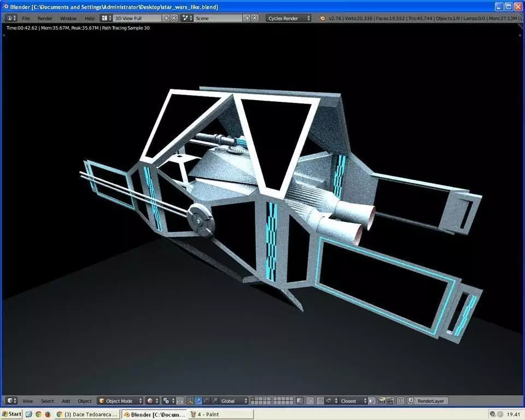Screen dimensions: 525x420
Task: Open the Help menu
Action: (x=89, y=19)
